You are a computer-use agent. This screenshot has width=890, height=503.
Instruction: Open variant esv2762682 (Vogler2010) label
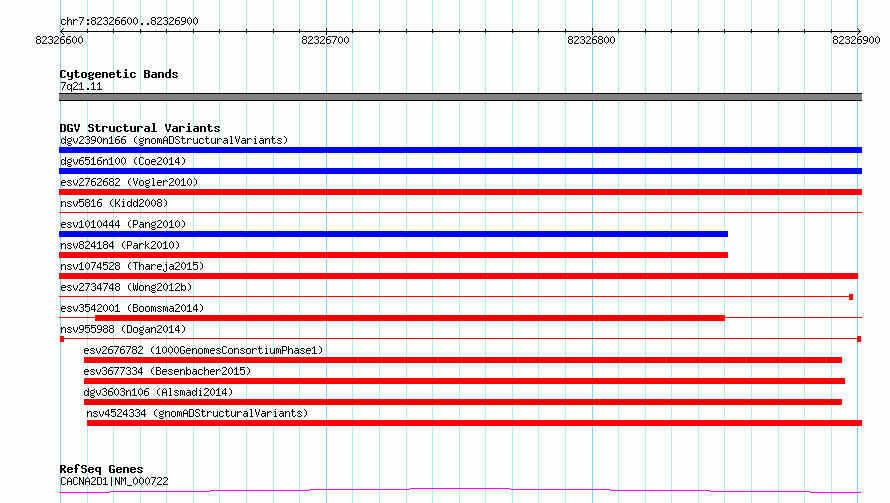pyautogui.click(x=129, y=182)
